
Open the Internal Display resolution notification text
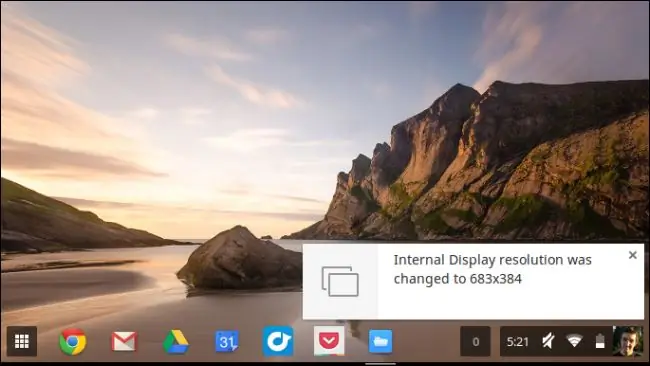pos(492,269)
